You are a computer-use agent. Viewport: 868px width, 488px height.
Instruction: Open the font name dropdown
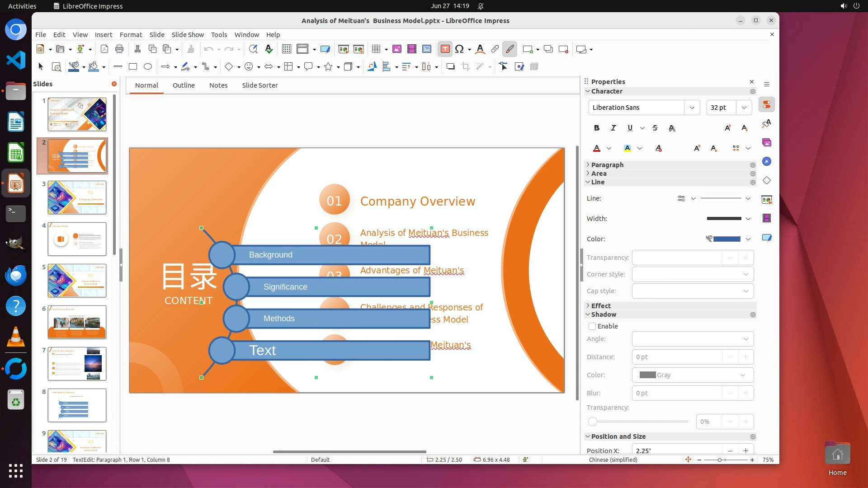click(x=692, y=108)
